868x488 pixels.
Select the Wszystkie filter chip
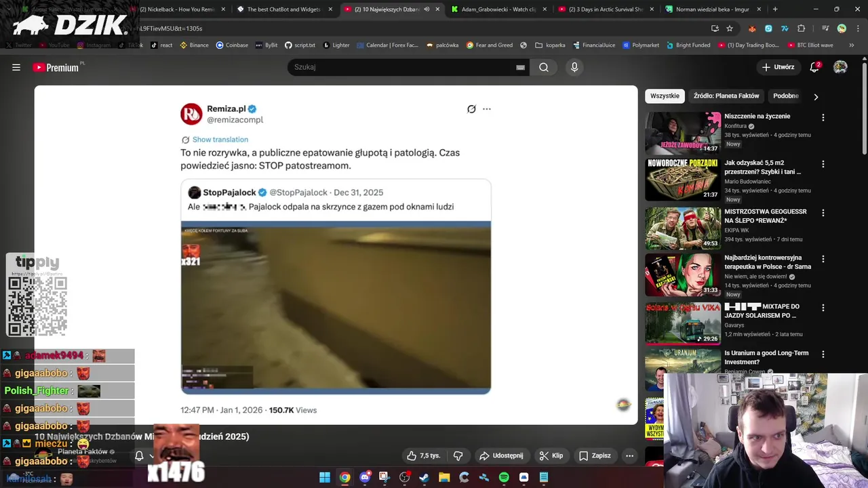point(665,96)
